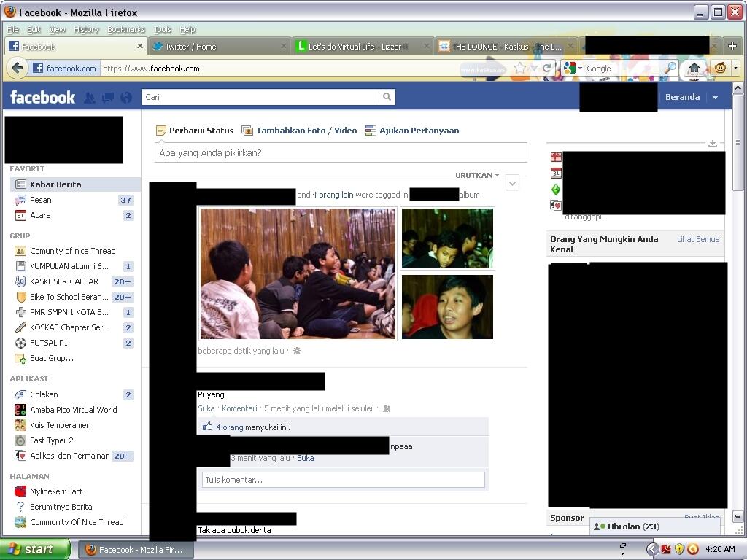
Task: Click the Firefox home button
Action: (694, 68)
